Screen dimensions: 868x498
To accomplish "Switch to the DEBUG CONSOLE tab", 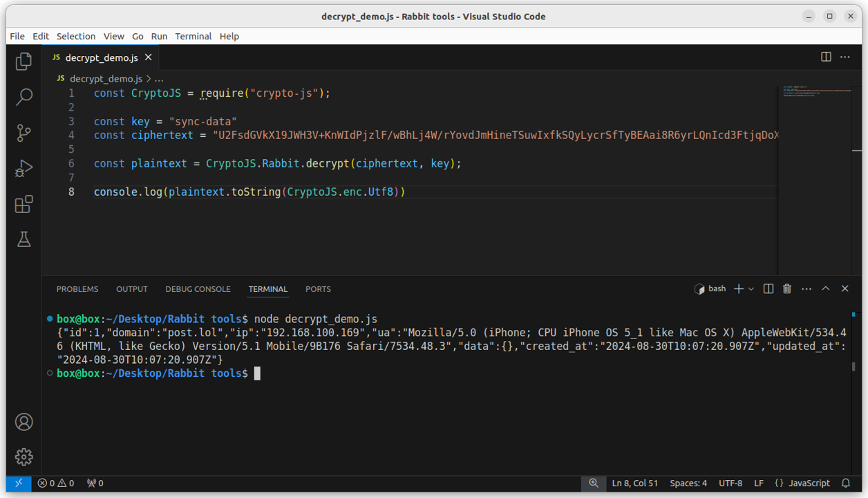I will click(x=198, y=289).
